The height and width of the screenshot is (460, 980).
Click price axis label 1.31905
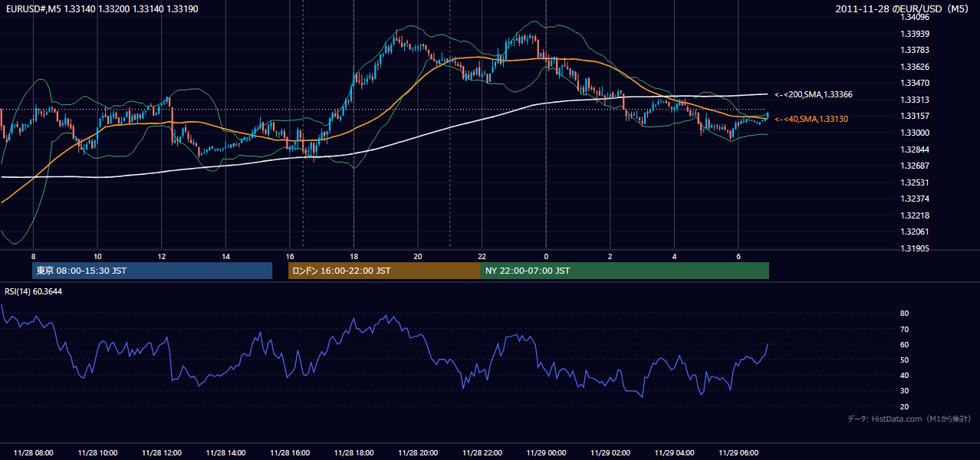coord(915,248)
